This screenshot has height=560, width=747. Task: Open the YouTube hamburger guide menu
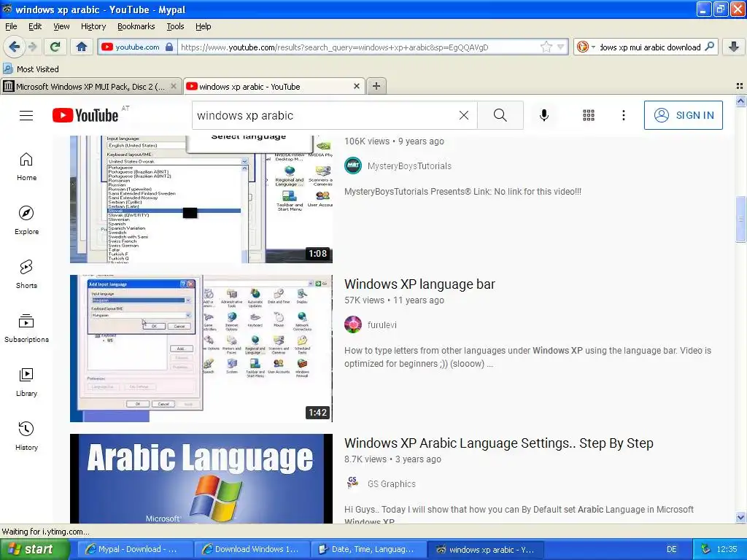26,115
